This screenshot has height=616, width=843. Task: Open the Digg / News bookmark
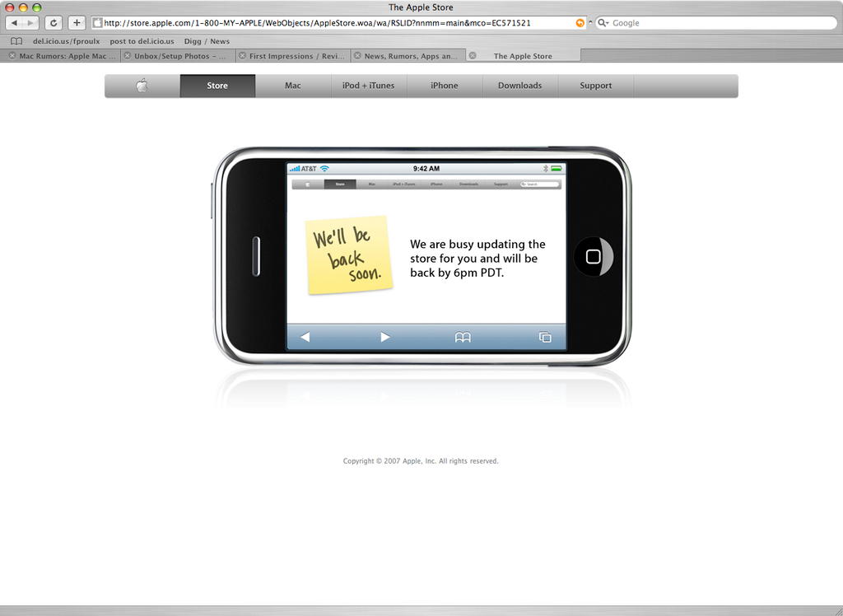pyautogui.click(x=207, y=40)
